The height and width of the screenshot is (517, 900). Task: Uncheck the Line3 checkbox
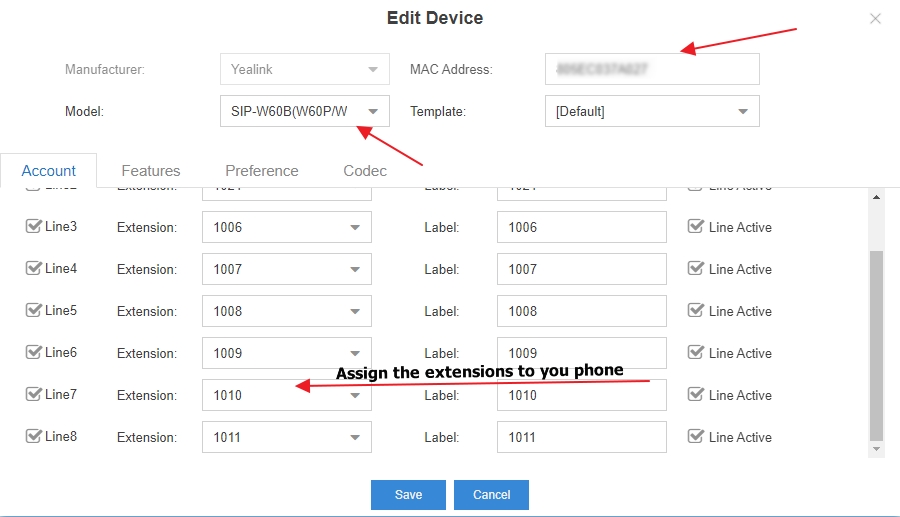pos(33,227)
